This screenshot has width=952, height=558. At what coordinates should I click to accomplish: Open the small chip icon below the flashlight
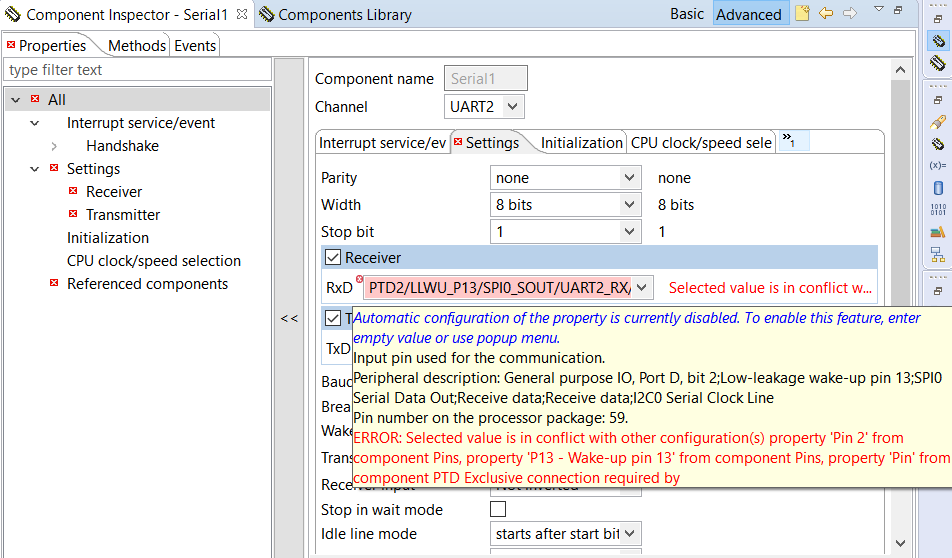[938, 144]
